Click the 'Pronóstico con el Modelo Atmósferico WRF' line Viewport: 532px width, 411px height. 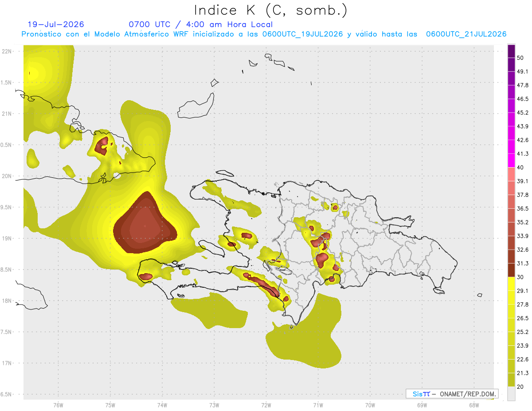[264, 34]
